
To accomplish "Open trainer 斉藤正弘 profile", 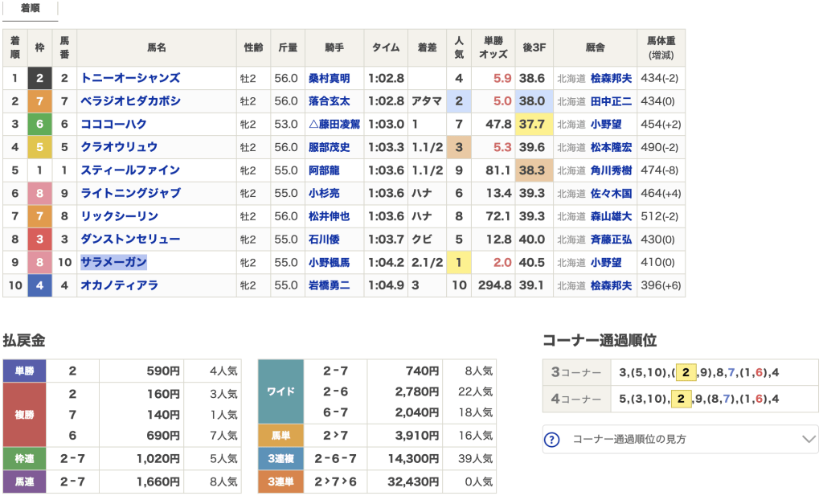I will (611, 240).
